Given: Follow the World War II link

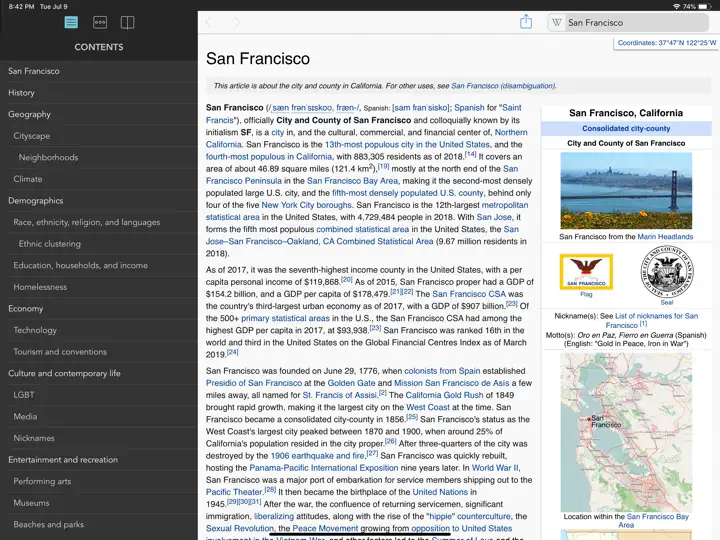Looking at the screenshot, I should 495,468.
